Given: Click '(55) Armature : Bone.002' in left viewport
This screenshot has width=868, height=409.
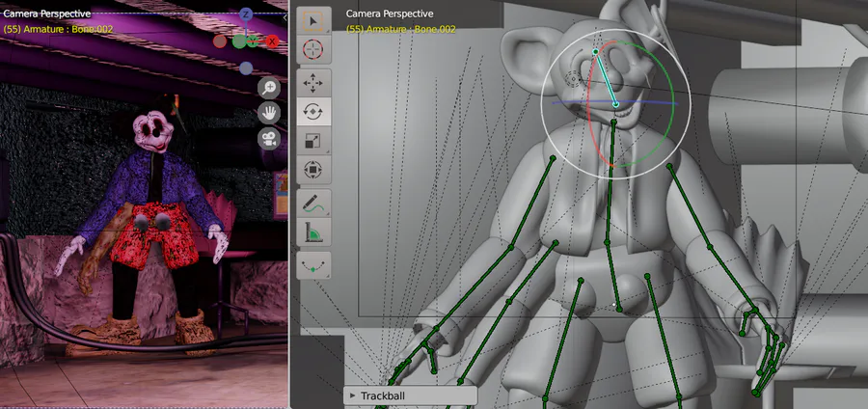Looking at the screenshot, I should tap(58, 29).
